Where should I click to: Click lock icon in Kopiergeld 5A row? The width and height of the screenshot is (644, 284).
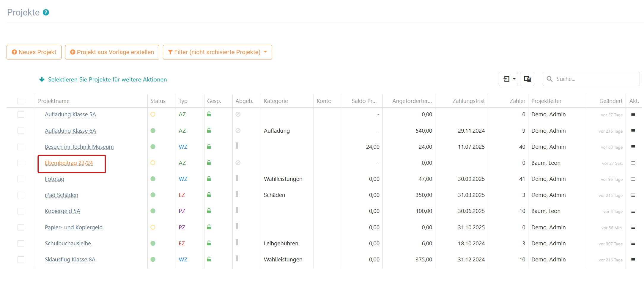pos(209,211)
